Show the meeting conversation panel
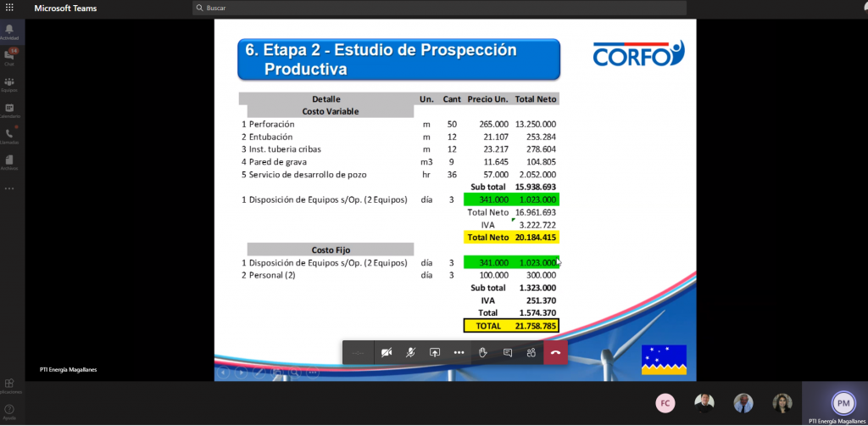The width and height of the screenshot is (868, 426). (508, 352)
